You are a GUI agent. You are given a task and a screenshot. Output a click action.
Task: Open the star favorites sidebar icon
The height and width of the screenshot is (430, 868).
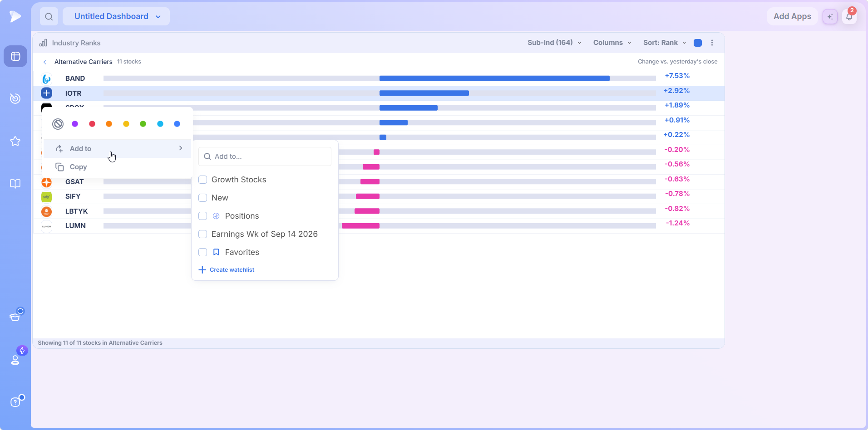click(x=15, y=141)
